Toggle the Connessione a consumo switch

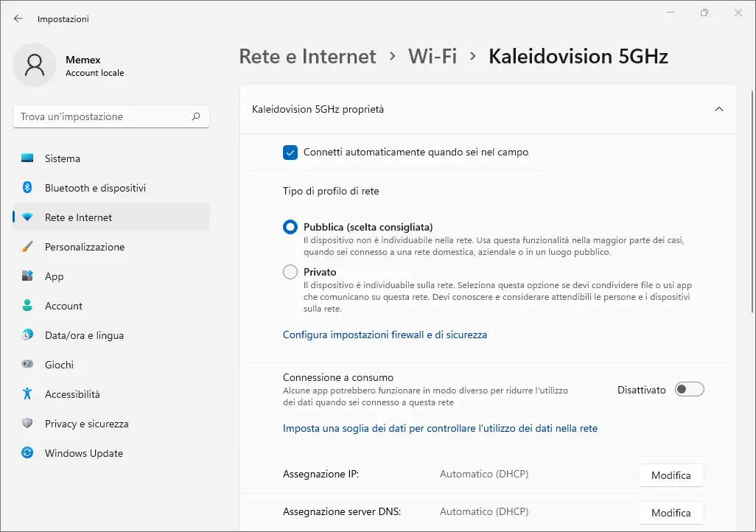(690, 389)
